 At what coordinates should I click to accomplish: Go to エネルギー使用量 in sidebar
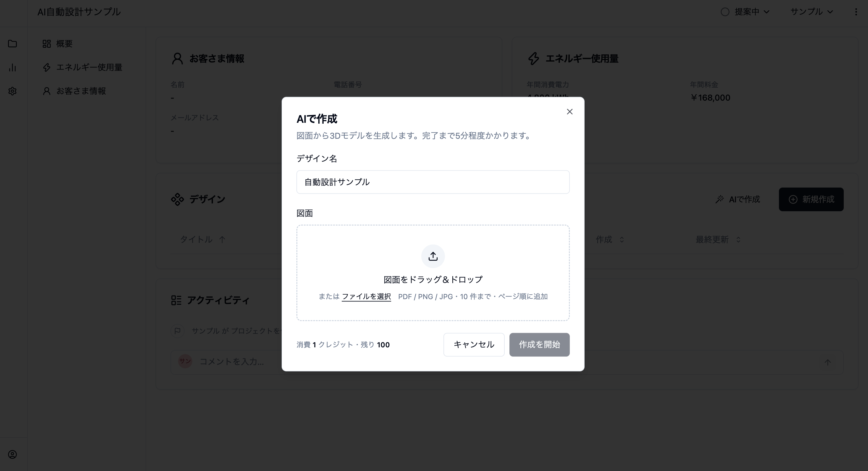(82, 67)
